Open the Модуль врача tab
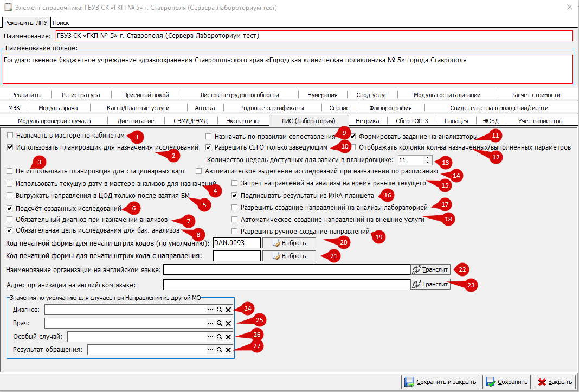The height and width of the screenshot is (392, 579). click(x=58, y=108)
